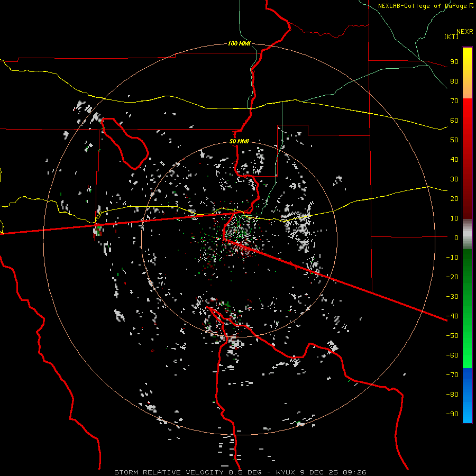476x476 pixels.
Task: Click the -50 value on velocity scale
Action: [452, 336]
